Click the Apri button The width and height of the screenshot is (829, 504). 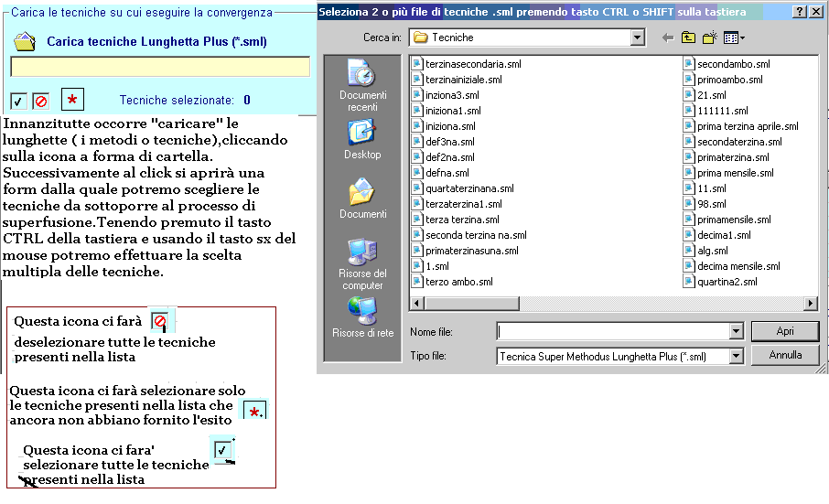(x=785, y=331)
